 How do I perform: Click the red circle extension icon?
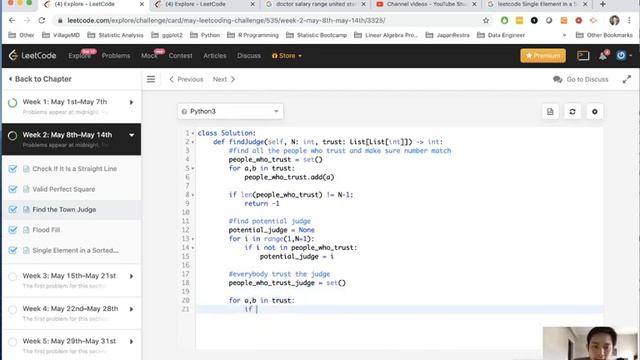578,20
